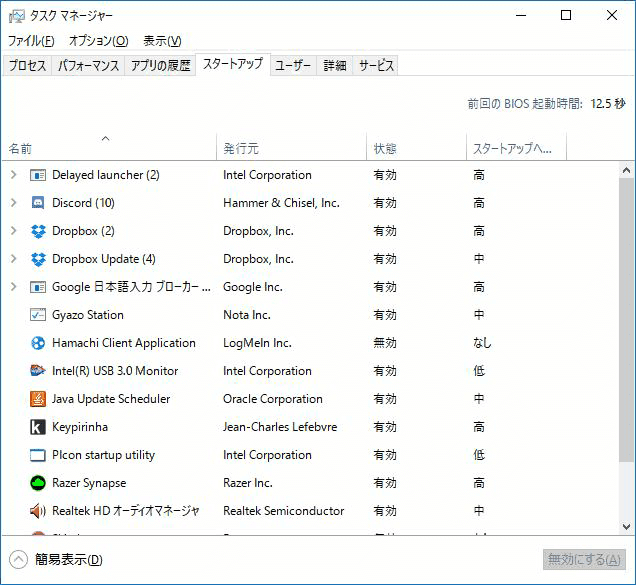
Task: Click the 簡易表示(D) label
Action: pos(69,560)
